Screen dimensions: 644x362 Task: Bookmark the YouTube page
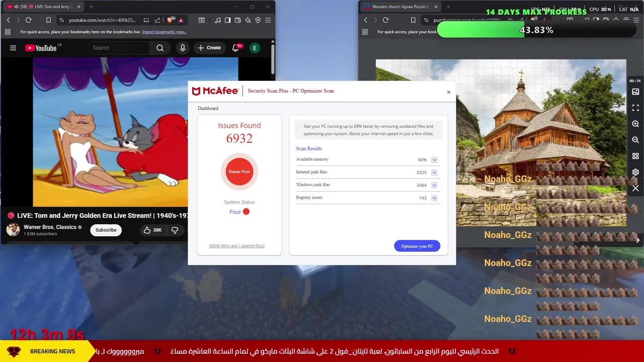click(48, 20)
